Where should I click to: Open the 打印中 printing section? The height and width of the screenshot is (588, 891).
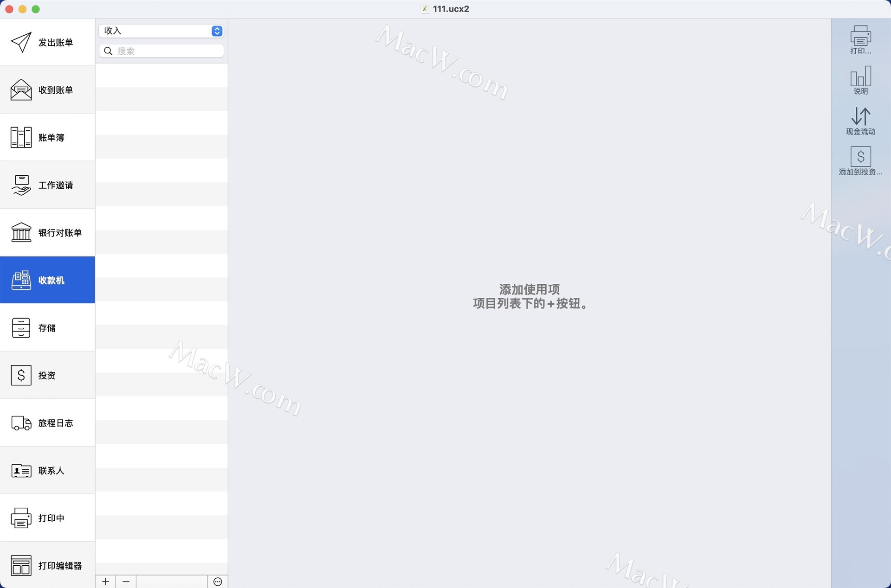coord(47,518)
